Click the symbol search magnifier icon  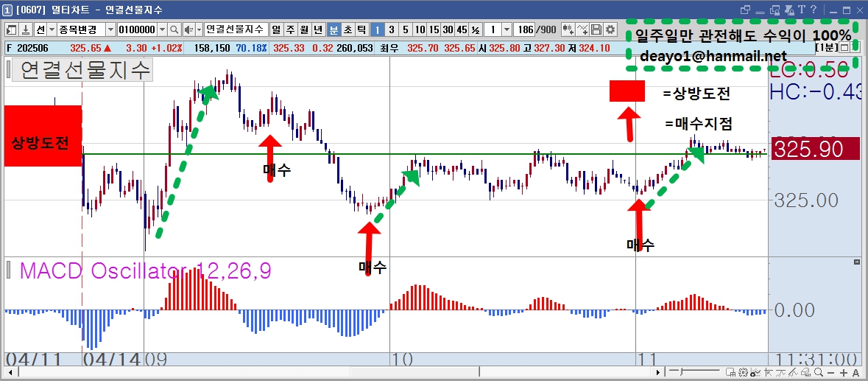pyautogui.click(x=174, y=29)
